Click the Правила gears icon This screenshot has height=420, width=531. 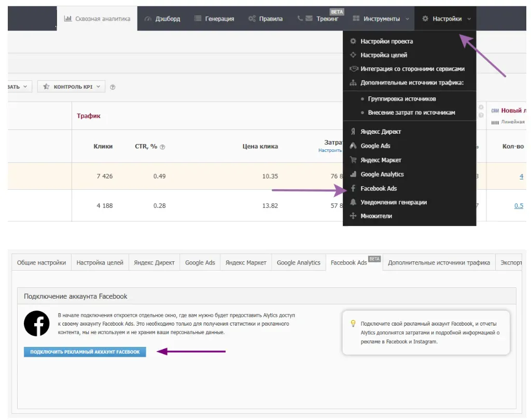252,18
